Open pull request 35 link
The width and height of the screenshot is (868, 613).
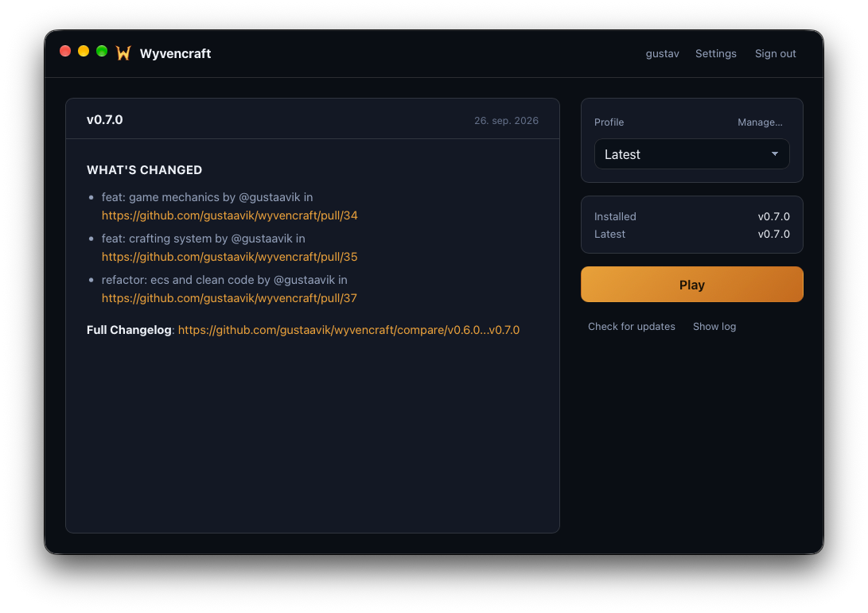[x=229, y=257]
